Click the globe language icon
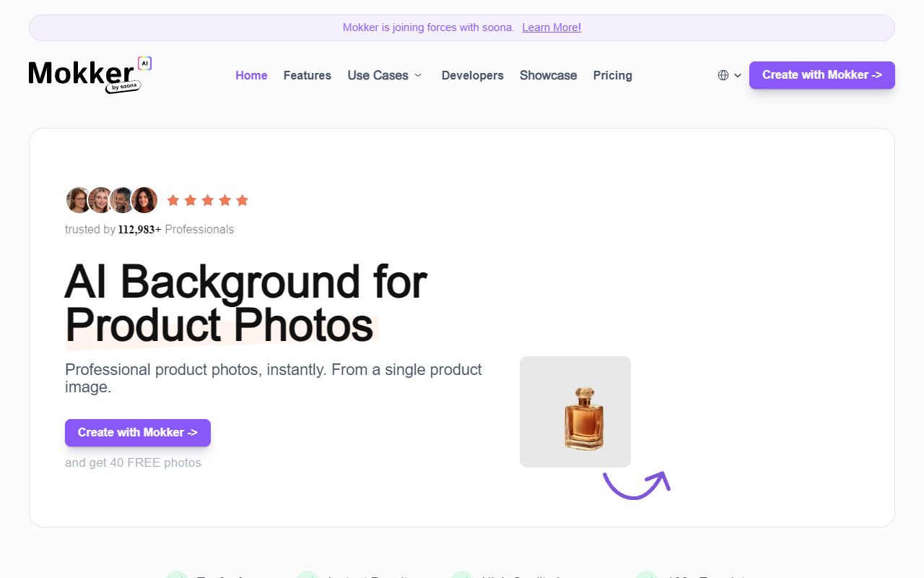The height and width of the screenshot is (578, 924). coord(723,75)
